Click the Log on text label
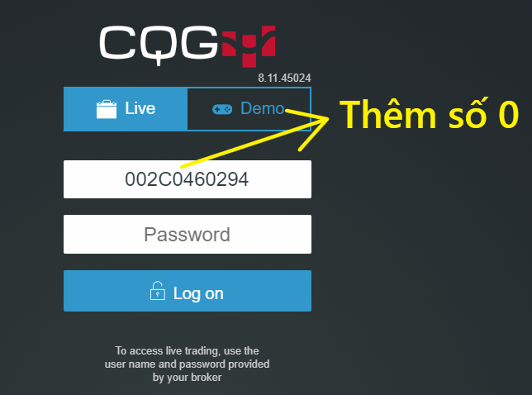 point(198,293)
